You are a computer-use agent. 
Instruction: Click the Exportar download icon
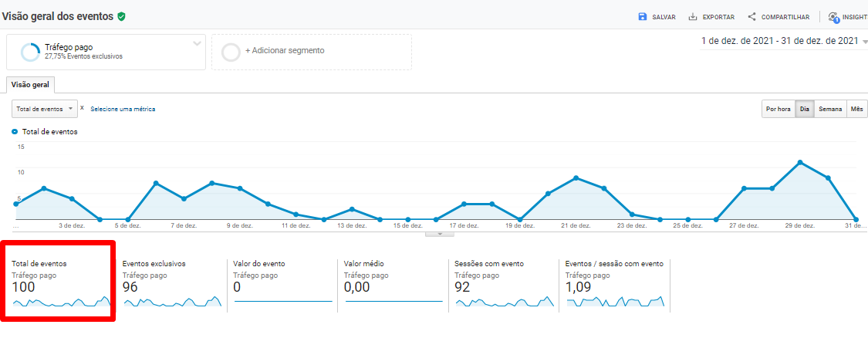(x=693, y=17)
